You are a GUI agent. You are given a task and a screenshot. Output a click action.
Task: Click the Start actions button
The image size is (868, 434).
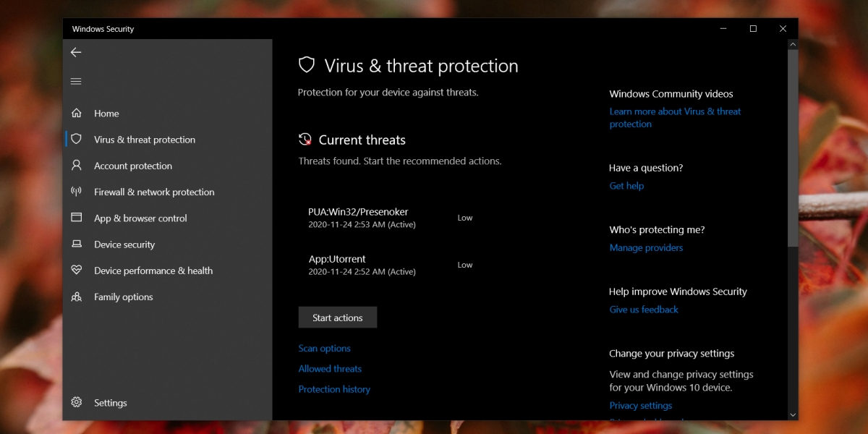(x=338, y=318)
